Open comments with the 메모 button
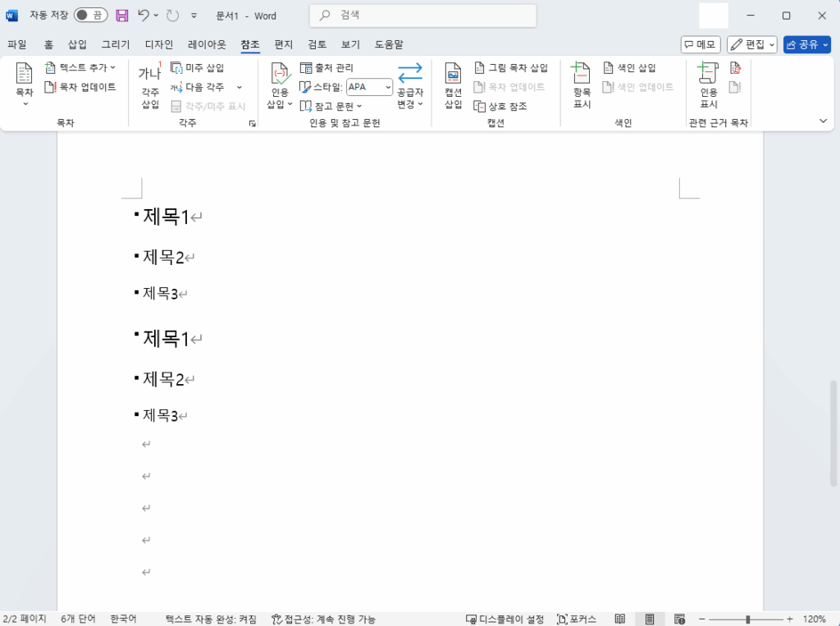 point(700,44)
